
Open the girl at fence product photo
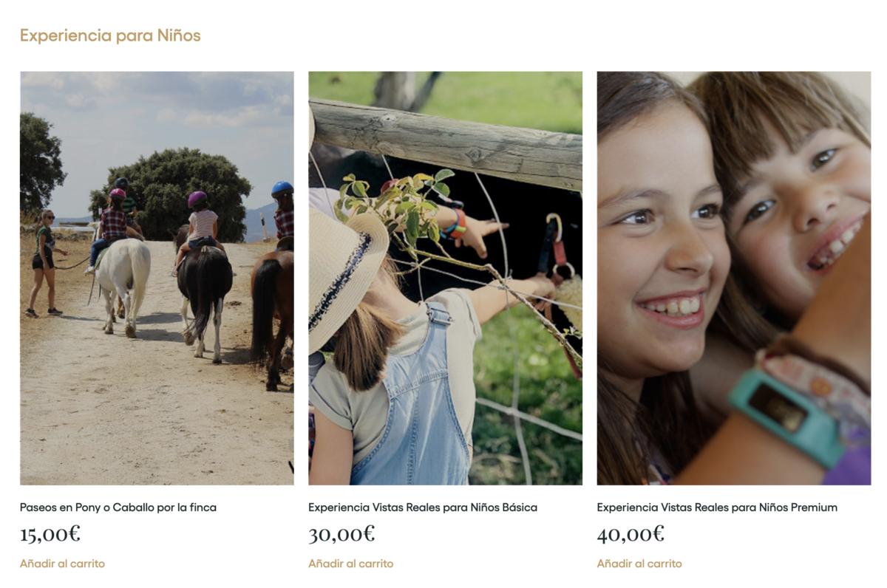[445, 278]
